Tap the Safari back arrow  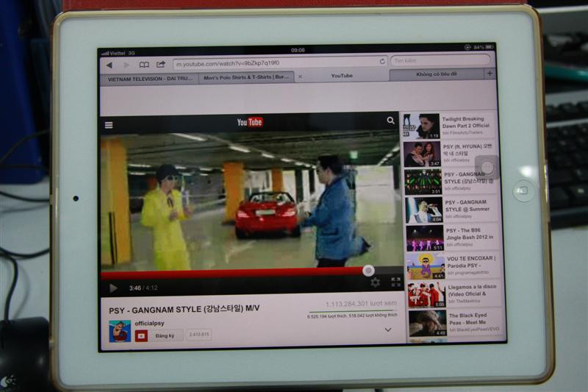click(110, 65)
